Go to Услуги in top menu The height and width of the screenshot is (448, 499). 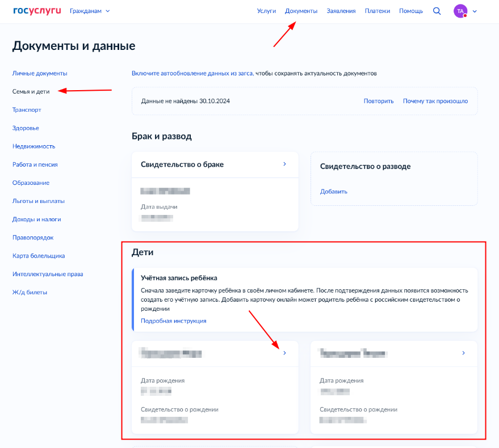coord(266,11)
